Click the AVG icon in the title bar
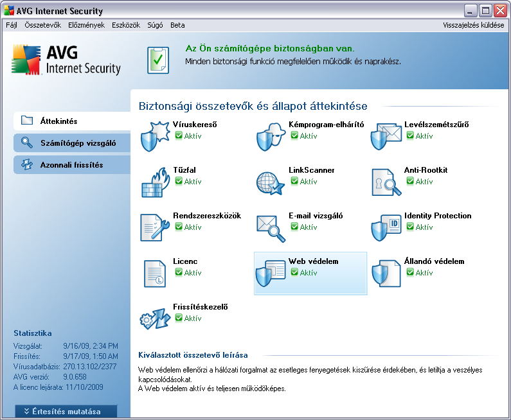 pos(9,11)
